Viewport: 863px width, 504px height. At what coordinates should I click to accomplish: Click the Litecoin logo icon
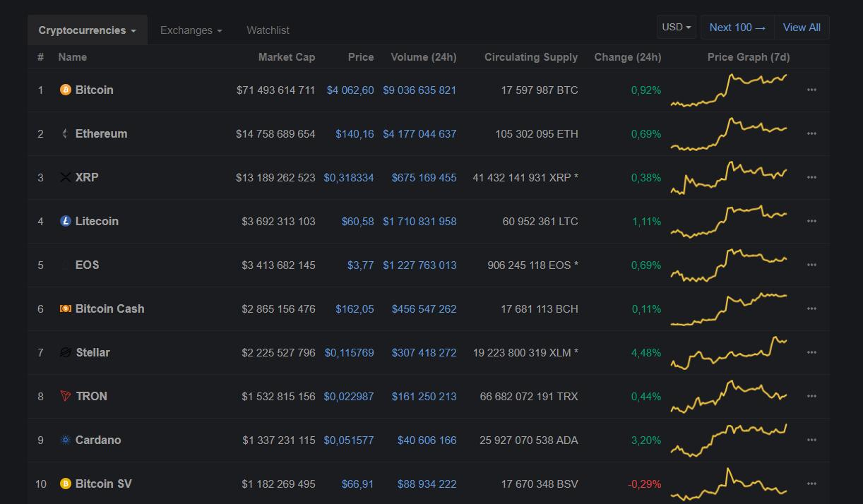tap(66, 221)
